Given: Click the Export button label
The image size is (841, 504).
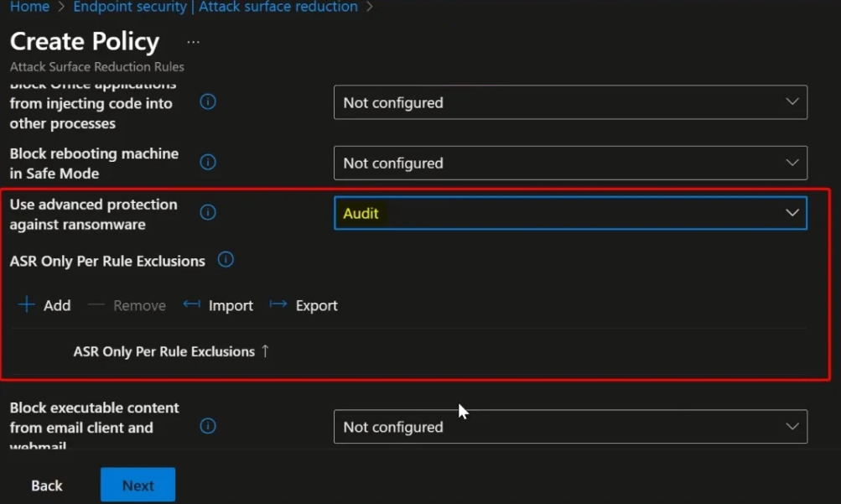Looking at the screenshot, I should pyautogui.click(x=316, y=305).
